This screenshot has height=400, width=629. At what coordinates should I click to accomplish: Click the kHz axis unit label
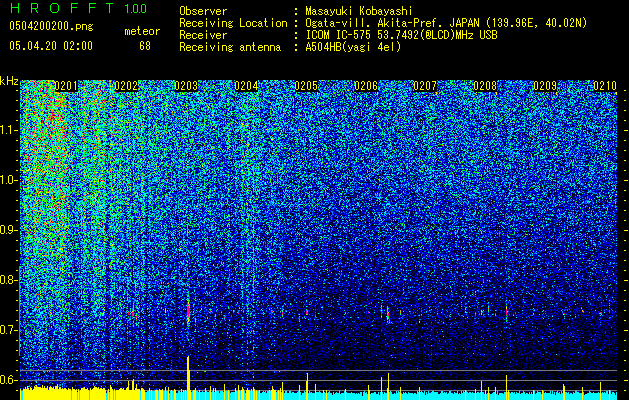9,82
